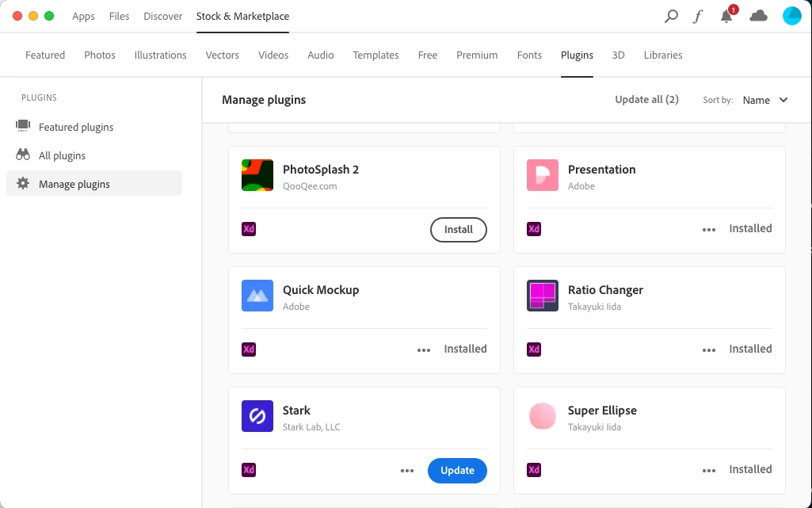Click the Xd badge on Stark card

tap(249, 470)
